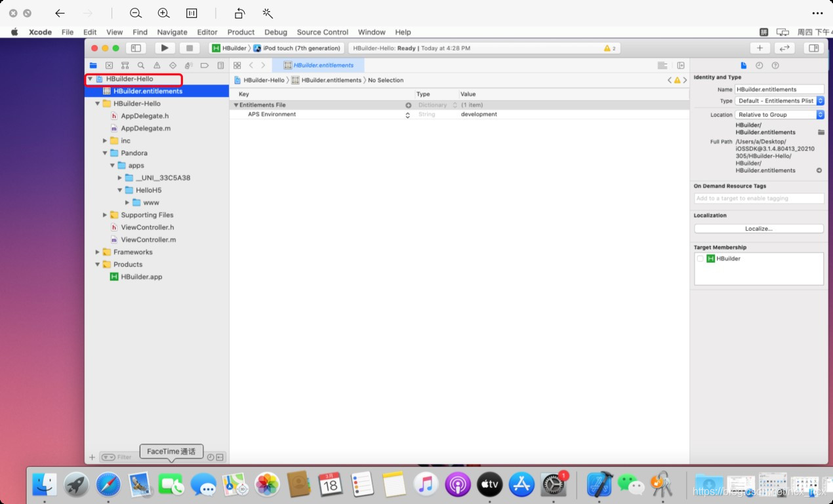This screenshot has width=833, height=504.
Task: Open the File inspector tab
Action: (743, 66)
